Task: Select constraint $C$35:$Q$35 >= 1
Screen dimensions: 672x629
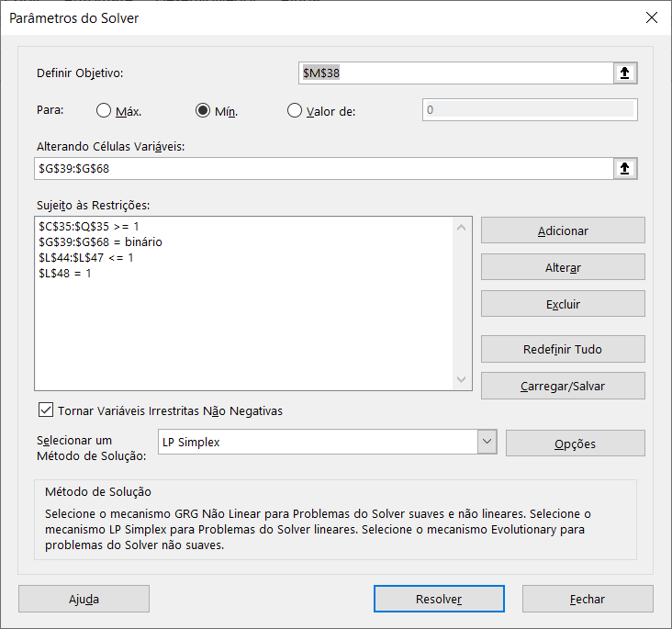Action: point(89,226)
